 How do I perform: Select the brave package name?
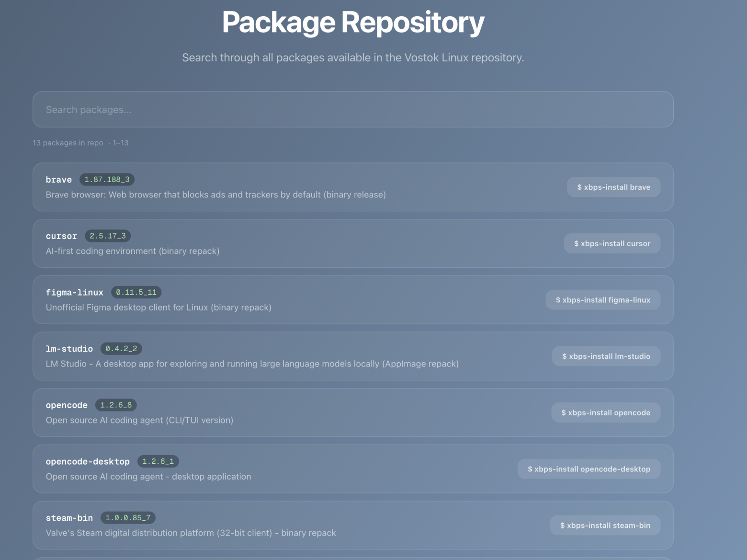click(x=59, y=180)
